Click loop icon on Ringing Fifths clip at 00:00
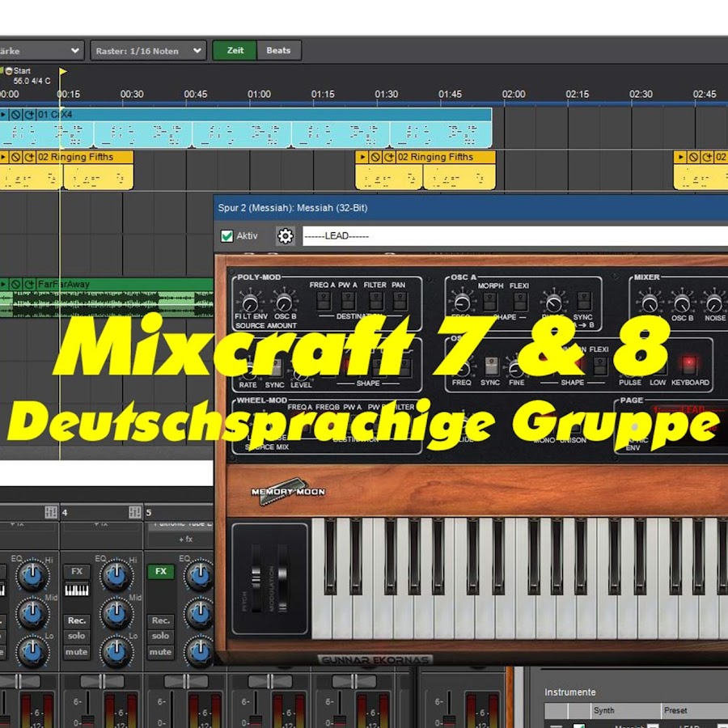This screenshot has width=728, height=728. (29, 157)
